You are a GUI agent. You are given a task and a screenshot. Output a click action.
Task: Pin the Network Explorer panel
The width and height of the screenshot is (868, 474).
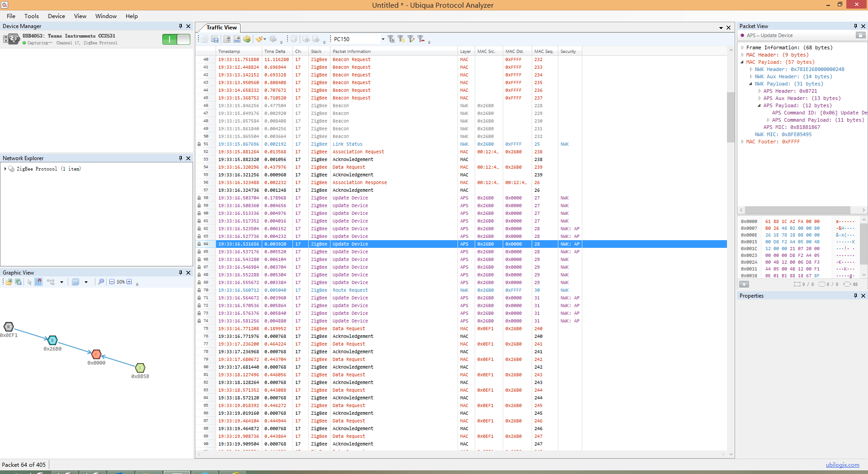180,158
